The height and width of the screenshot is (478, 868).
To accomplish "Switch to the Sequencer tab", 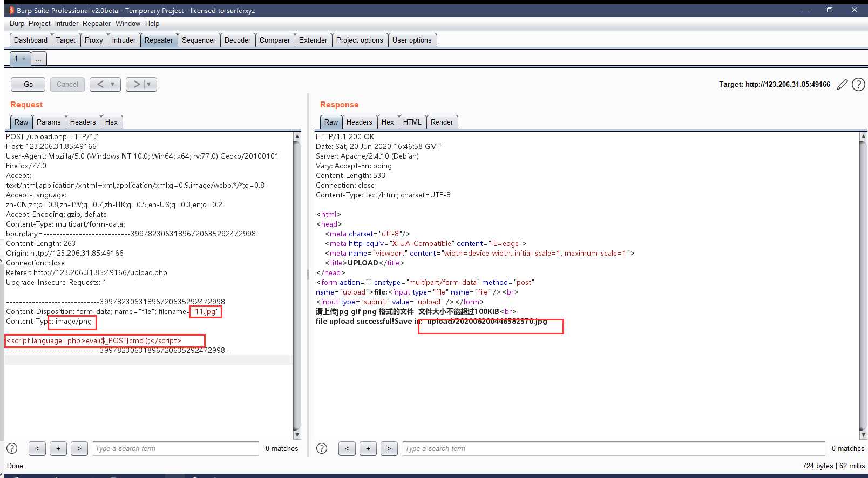I will [199, 40].
